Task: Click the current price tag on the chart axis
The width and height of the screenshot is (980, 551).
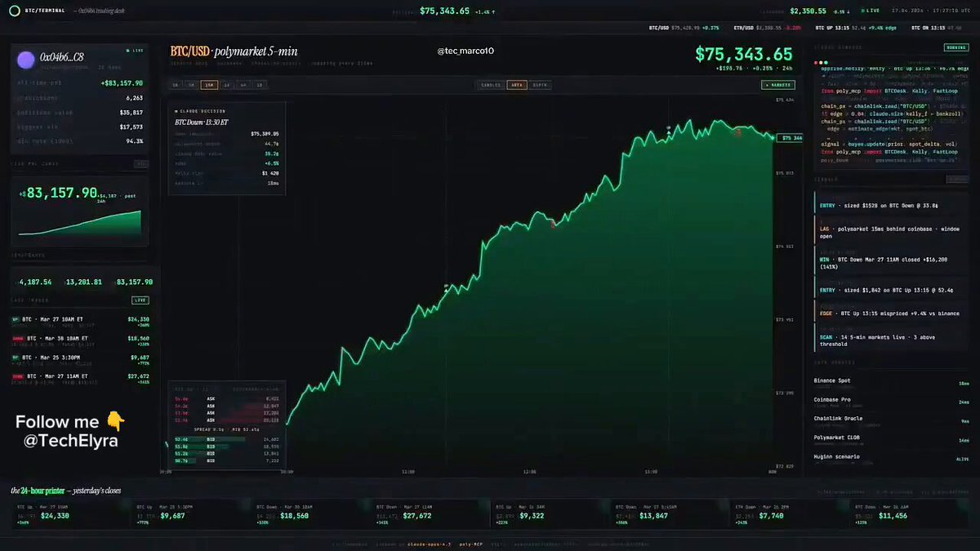Action: point(791,138)
